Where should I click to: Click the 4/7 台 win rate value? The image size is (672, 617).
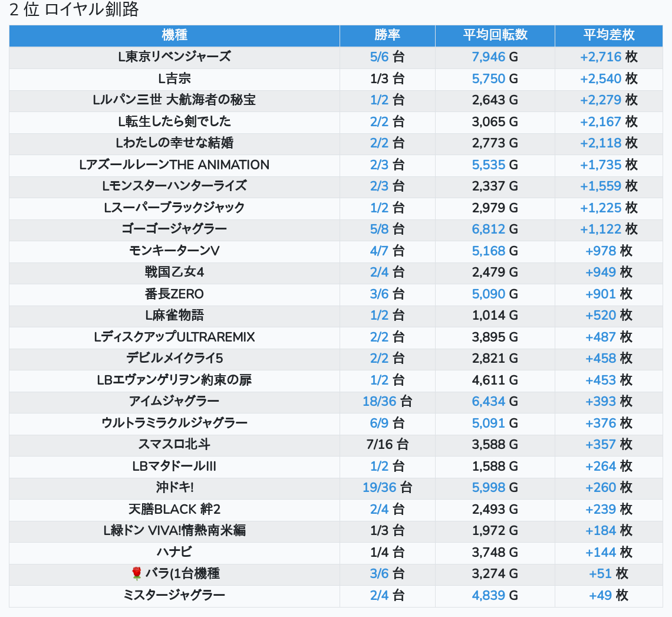pos(387,251)
